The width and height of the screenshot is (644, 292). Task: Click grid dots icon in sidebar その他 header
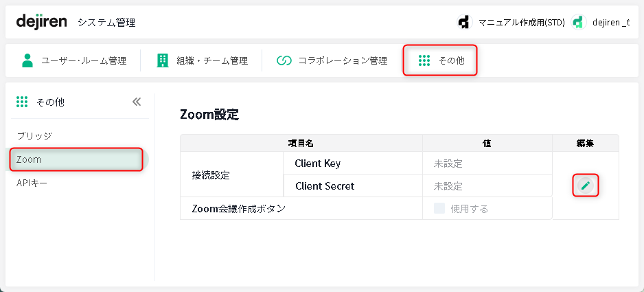point(21,102)
